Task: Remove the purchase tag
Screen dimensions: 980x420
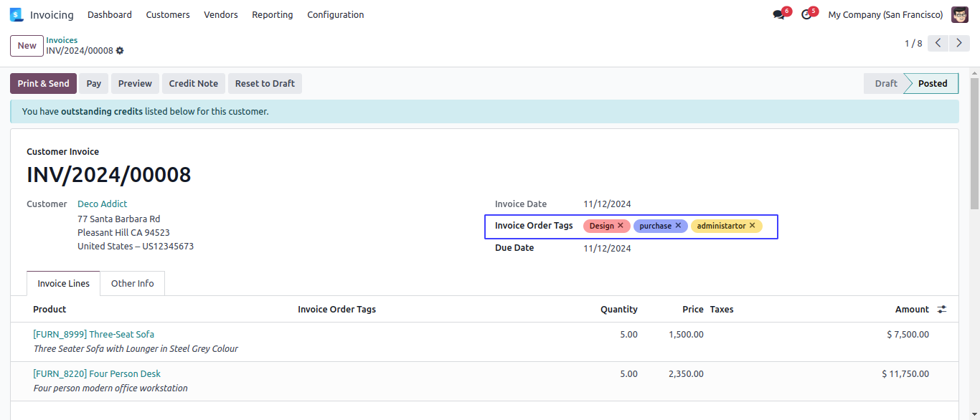Action: click(678, 226)
